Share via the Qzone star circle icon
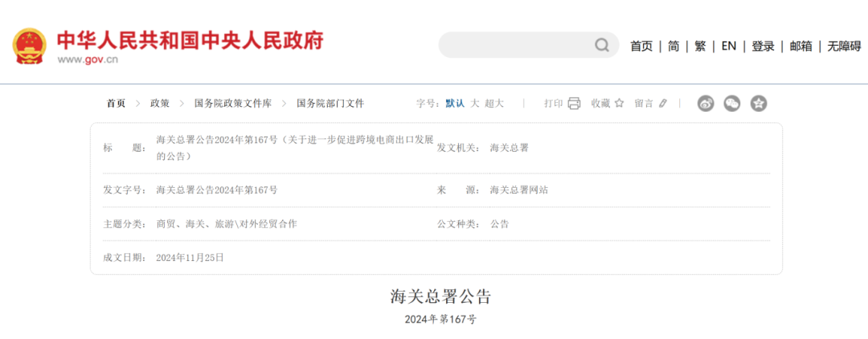Screen dimensions: 868x339 (x=759, y=103)
